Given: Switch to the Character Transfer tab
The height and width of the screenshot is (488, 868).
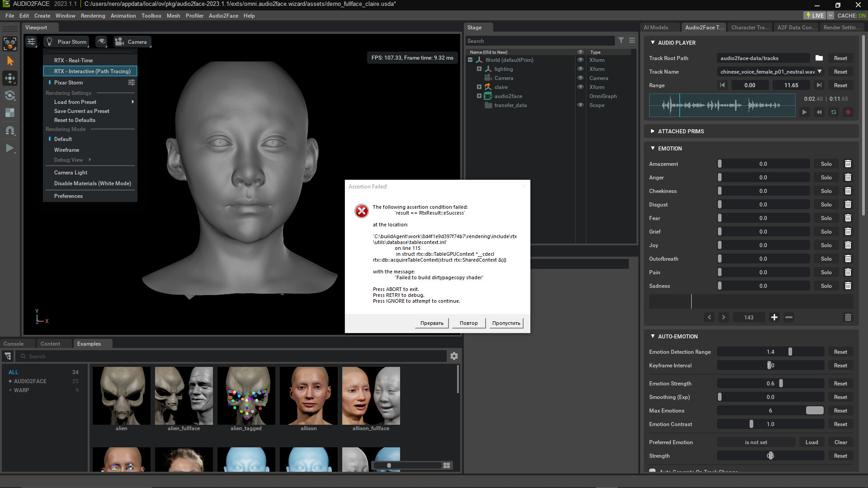Looking at the screenshot, I should pyautogui.click(x=750, y=28).
